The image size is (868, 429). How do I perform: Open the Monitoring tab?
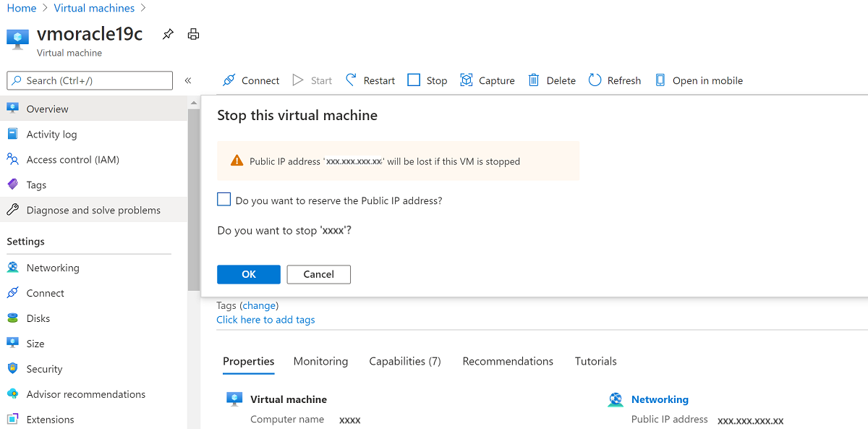[320, 361]
